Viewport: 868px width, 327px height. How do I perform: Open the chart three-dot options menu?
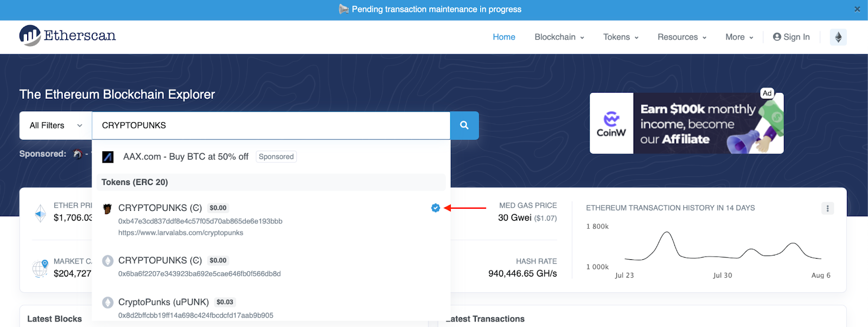(x=827, y=208)
